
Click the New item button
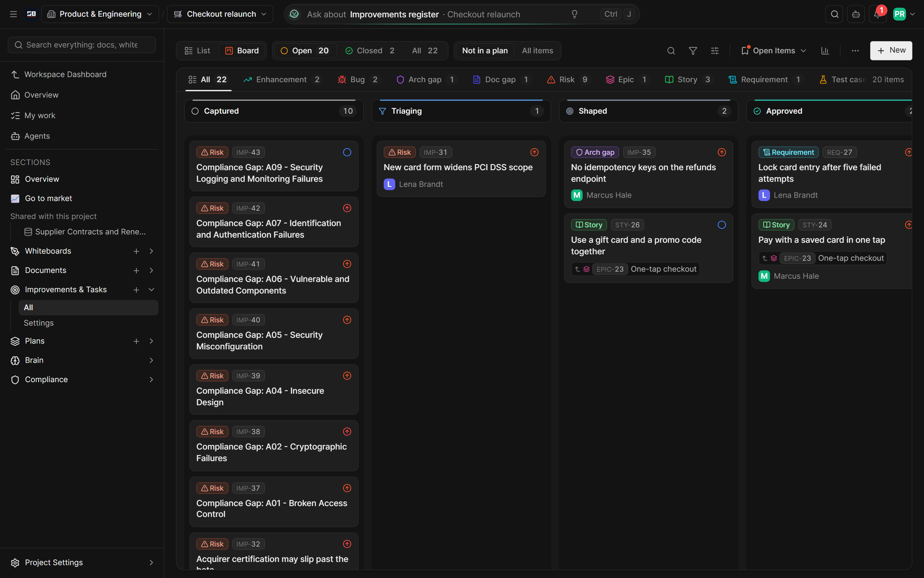(891, 51)
